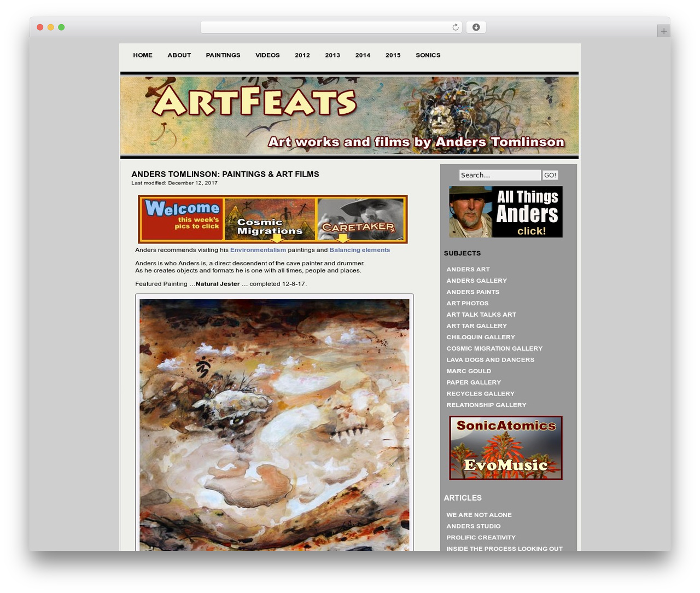Open the ANDERS PAINTS link

pos(473,292)
